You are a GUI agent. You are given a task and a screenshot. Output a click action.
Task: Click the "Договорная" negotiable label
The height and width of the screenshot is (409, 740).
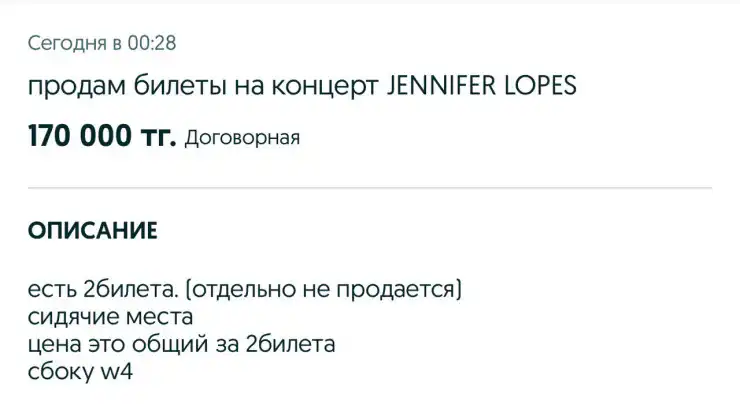pos(243,139)
